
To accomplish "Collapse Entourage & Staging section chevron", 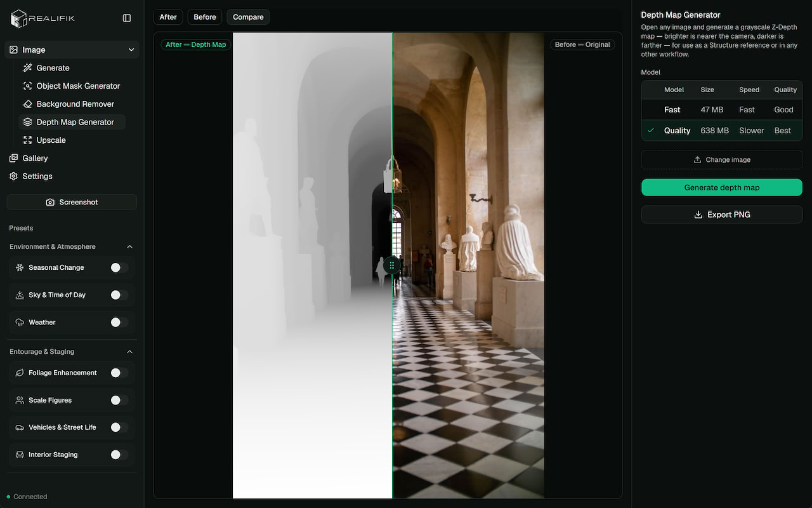I will click(x=130, y=352).
